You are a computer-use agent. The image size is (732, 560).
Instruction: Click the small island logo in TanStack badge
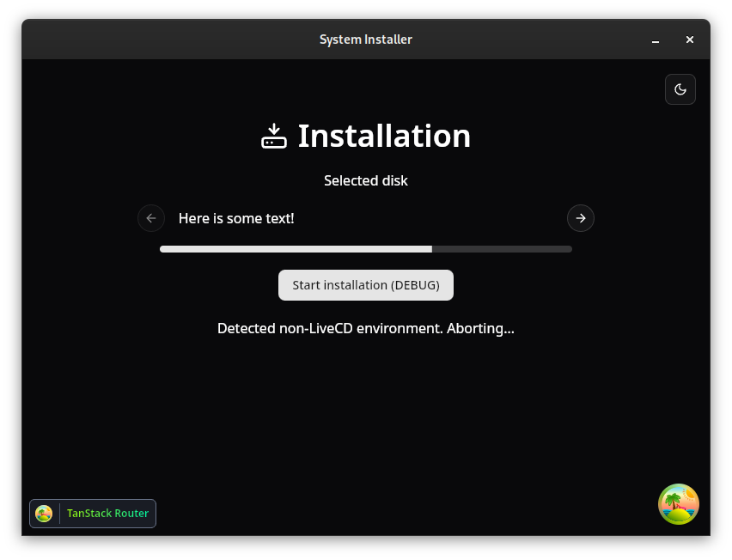coord(44,514)
